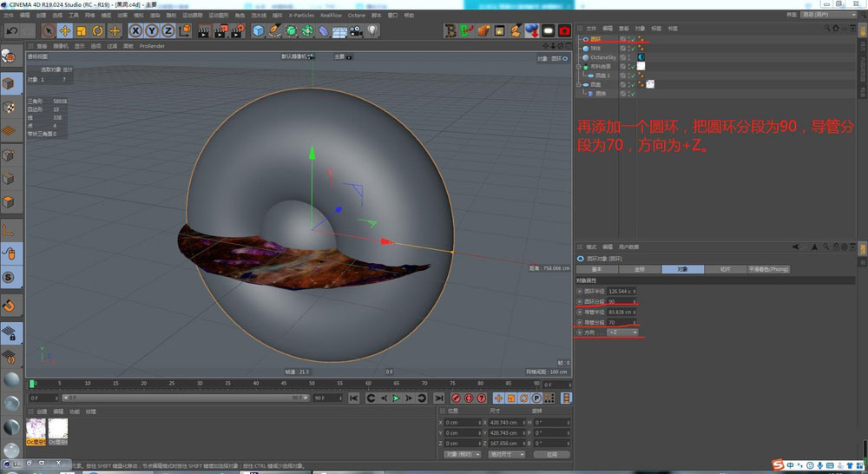The height and width of the screenshot is (474, 868).
Task: Toggle the green checkmark for 球体 object
Action: pyautogui.click(x=632, y=49)
